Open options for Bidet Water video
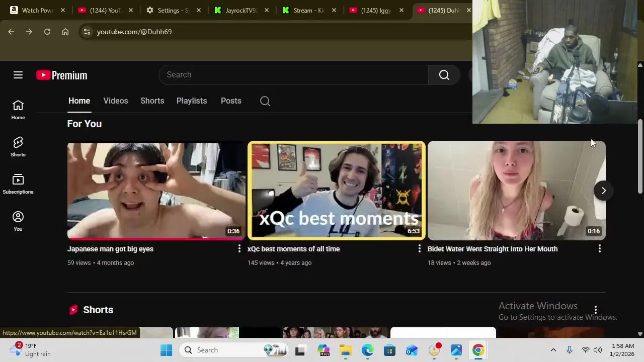Viewport: 644px width, 362px height. click(600, 249)
